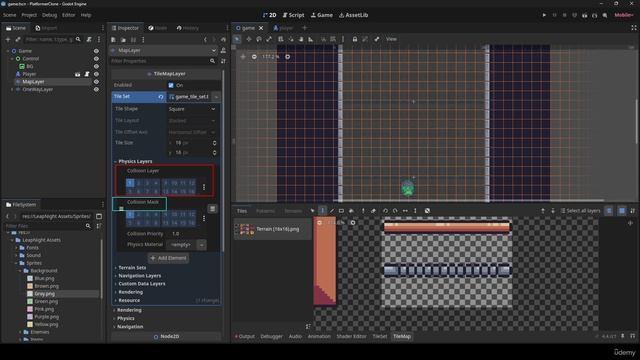Zoom out the 2D viewport

[x=254, y=57]
